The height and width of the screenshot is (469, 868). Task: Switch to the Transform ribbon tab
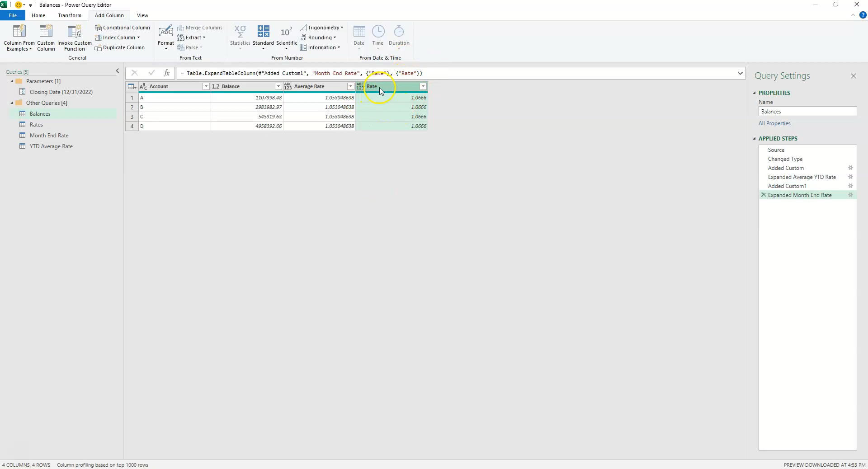[69, 15]
